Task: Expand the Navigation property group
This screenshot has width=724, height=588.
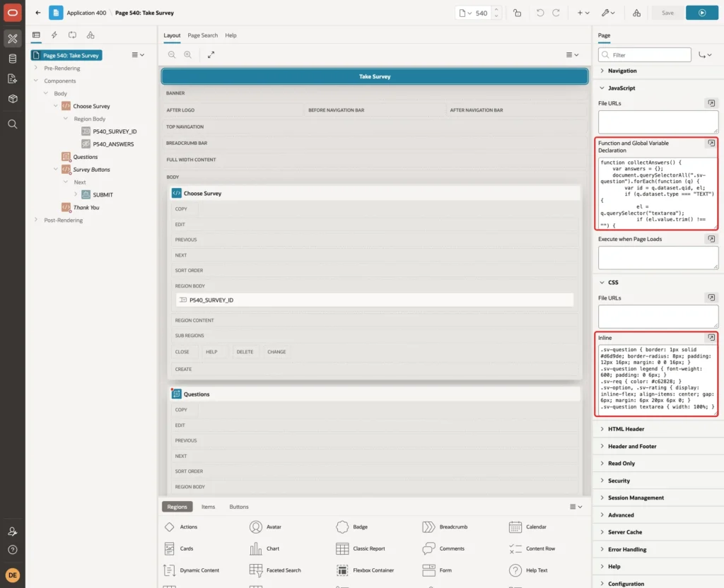Action: tap(602, 71)
